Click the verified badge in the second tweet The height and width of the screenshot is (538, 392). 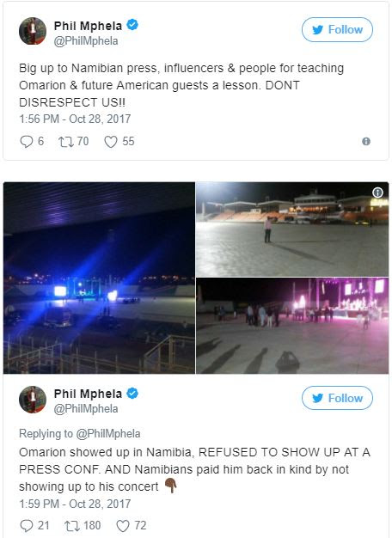point(132,394)
